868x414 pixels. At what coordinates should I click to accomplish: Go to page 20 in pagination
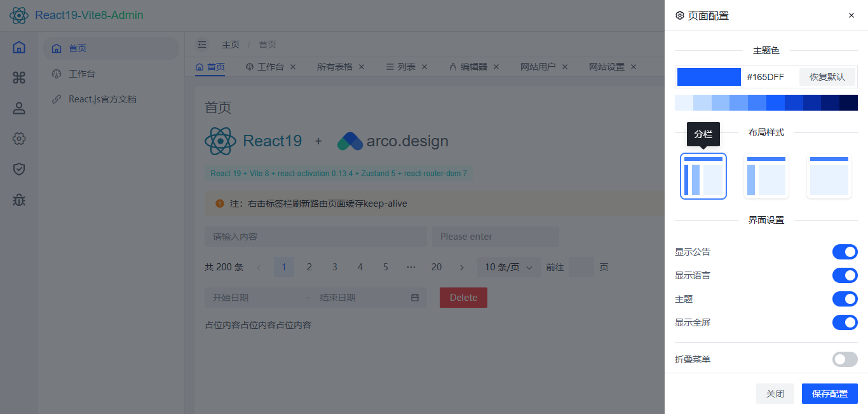(x=437, y=267)
